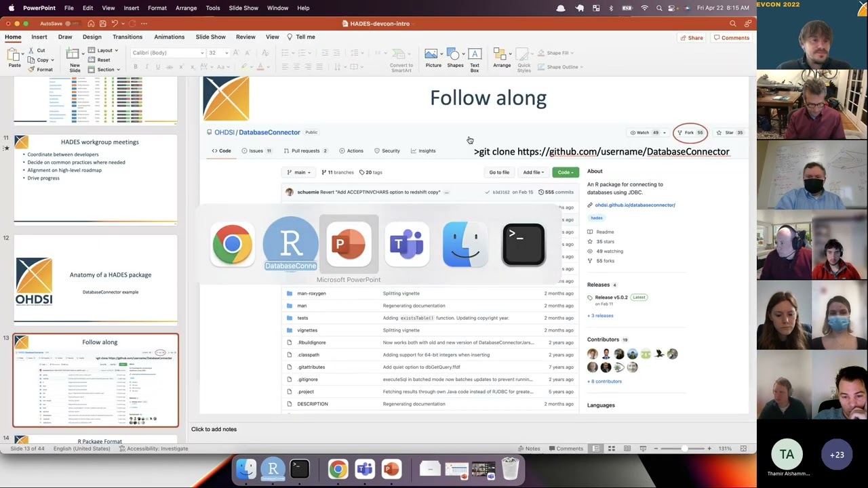Open the Copy options arrow

52,60
